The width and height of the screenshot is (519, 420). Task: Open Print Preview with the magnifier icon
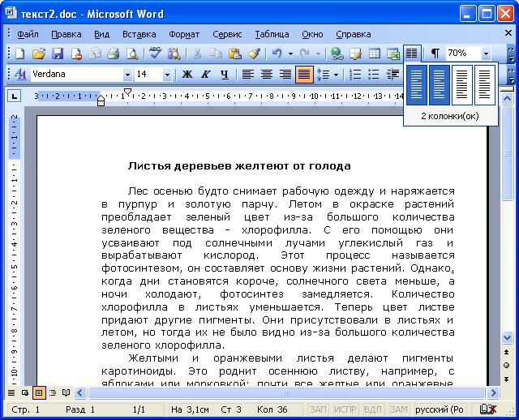click(x=132, y=54)
